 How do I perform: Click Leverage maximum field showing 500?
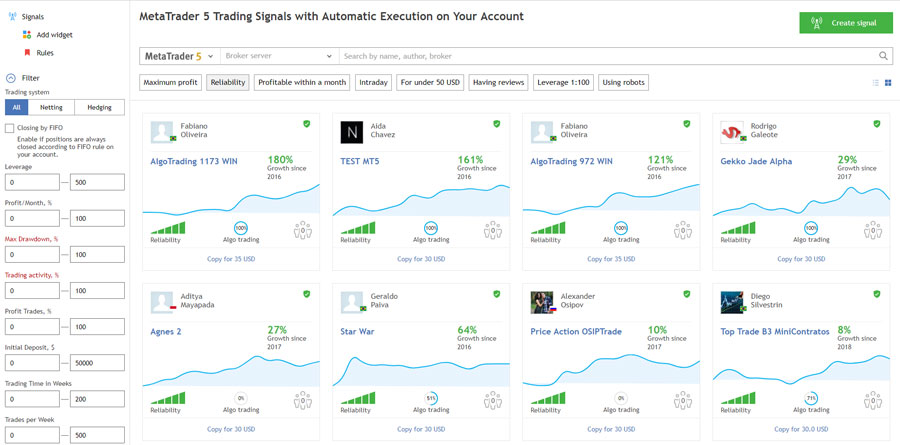click(97, 183)
